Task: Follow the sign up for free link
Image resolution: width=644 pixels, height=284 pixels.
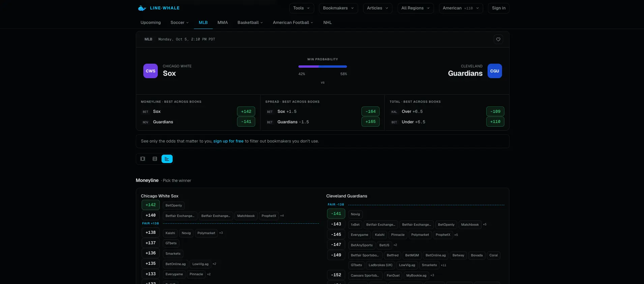Action: click(x=228, y=141)
